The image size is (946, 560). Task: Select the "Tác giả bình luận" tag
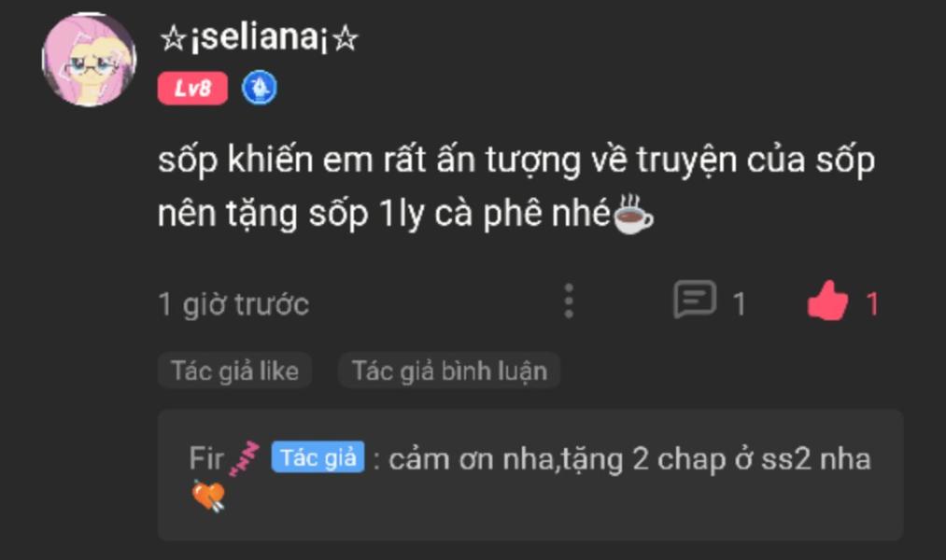[449, 371]
